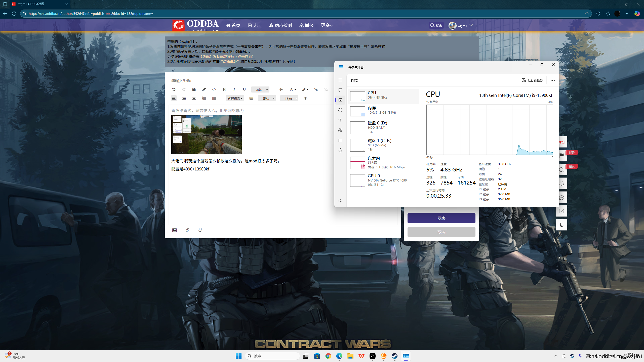This screenshot has width=644, height=362.
Task: Expand the 更多 menu
Action: tap(327, 25)
